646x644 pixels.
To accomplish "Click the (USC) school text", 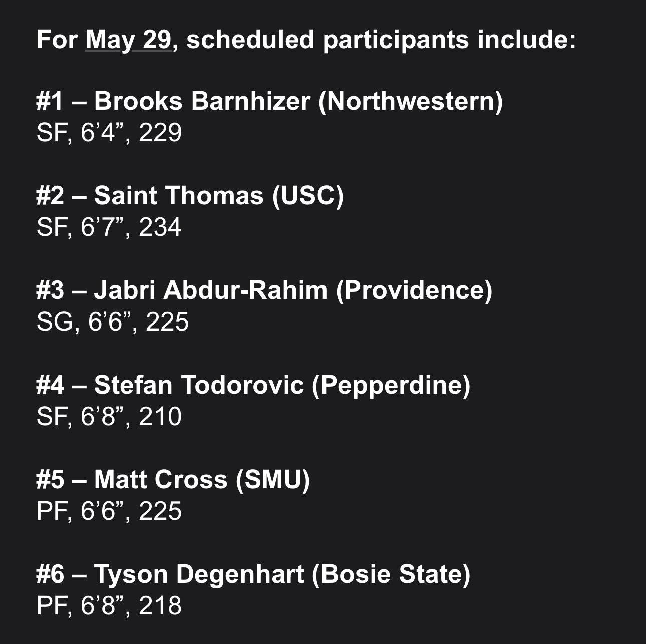I will (x=308, y=196).
